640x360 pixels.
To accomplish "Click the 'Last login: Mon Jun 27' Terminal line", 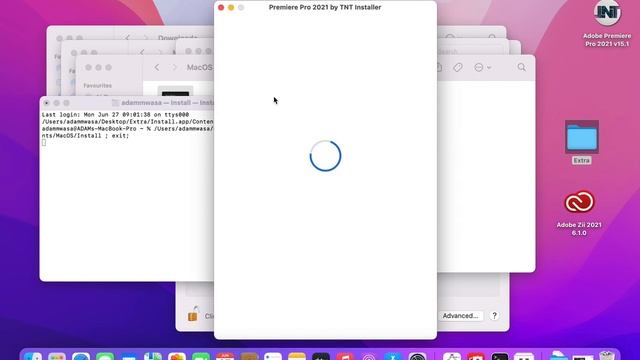I will [116, 115].
